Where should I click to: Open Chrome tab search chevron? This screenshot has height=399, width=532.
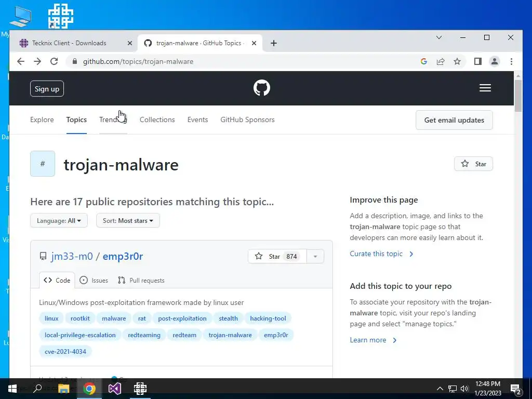(438, 37)
